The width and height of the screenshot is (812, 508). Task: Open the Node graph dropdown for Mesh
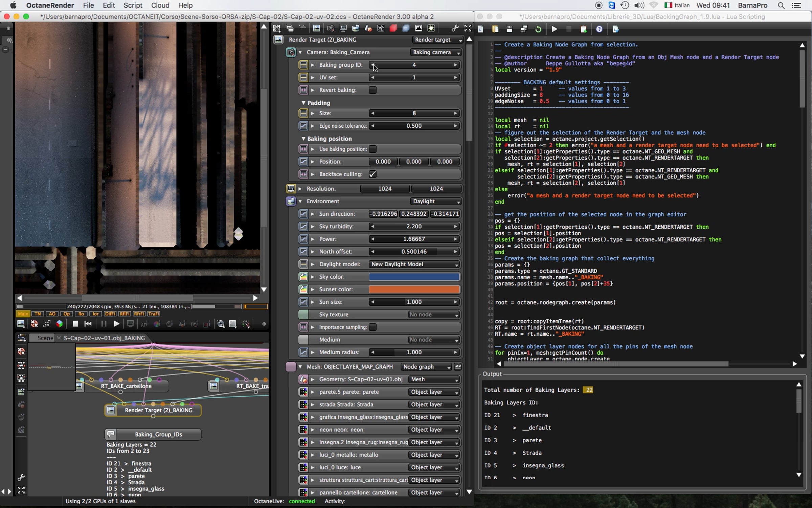tap(426, 367)
